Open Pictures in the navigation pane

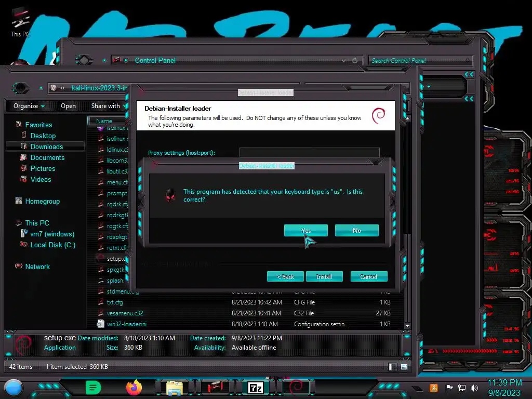(x=43, y=168)
